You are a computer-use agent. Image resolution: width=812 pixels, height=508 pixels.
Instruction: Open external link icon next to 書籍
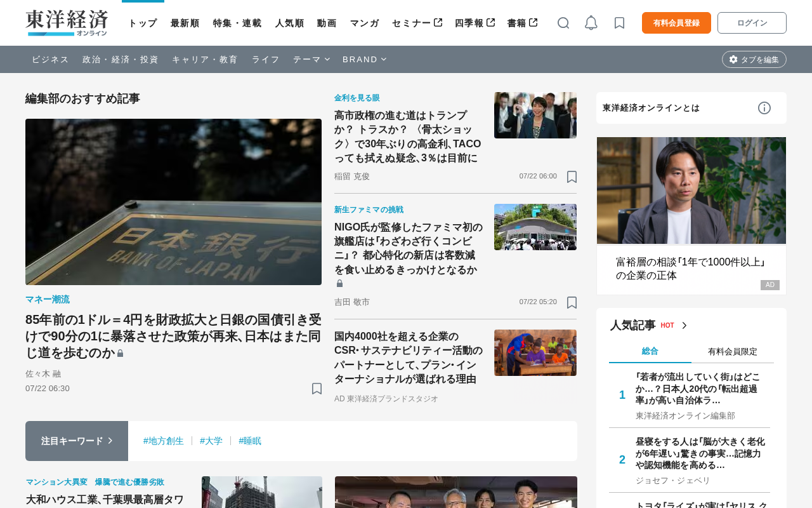tap(533, 23)
